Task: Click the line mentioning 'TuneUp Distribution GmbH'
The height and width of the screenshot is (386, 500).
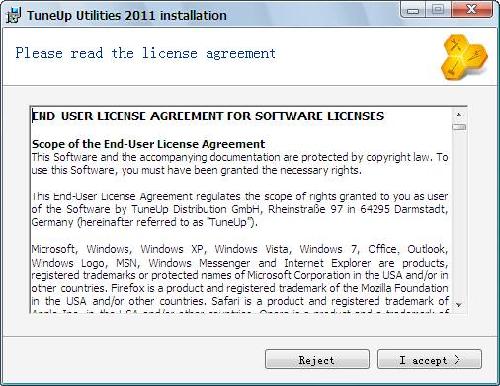Action: pyautogui.click(x=240, y=209)
